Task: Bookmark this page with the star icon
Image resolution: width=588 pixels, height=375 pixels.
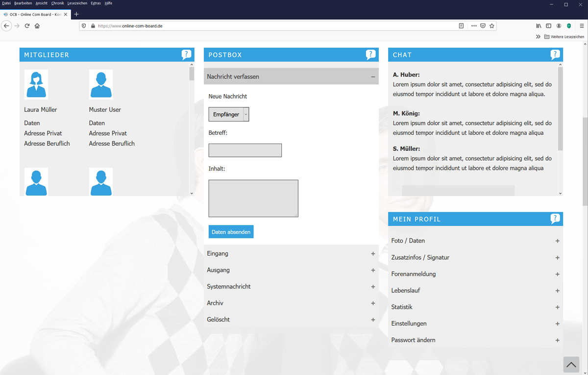Action: click(x=492, y=26)
